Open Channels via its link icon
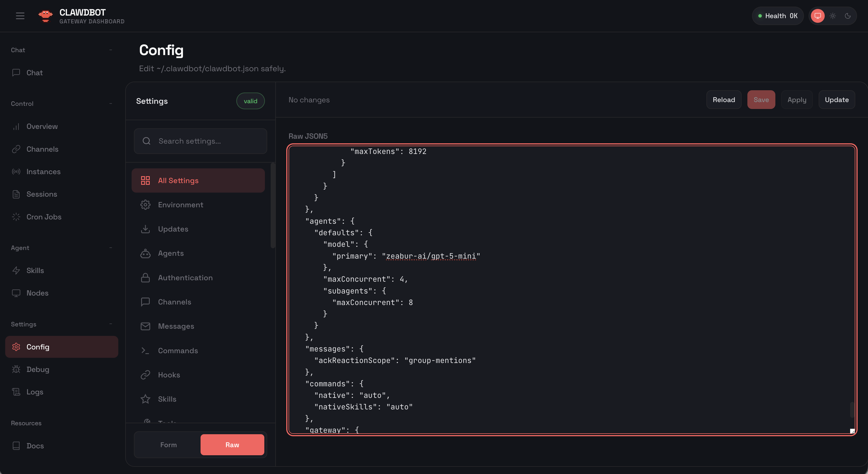The image size is (868, 474). point(16,149)
